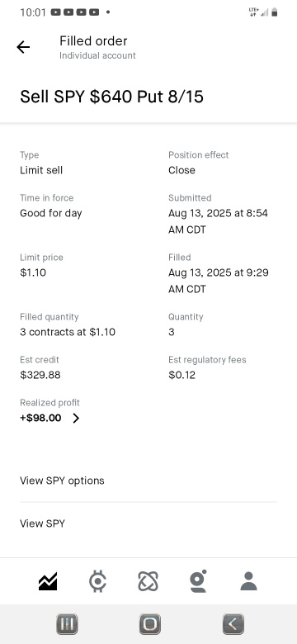
Task: Open the notifications tab icon with dot
Action: click(x=198, y=581)
